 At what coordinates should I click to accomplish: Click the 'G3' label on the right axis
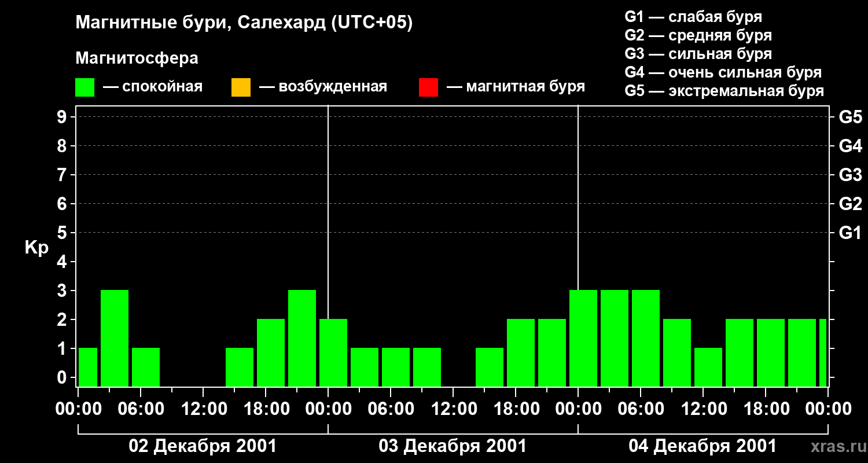pyautogui.click(x=850, y=175)
